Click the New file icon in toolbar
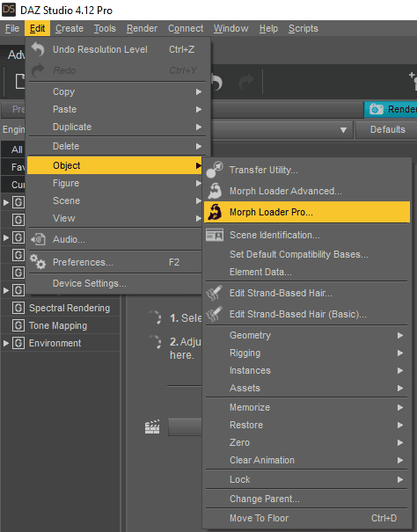 coord(20,82)
